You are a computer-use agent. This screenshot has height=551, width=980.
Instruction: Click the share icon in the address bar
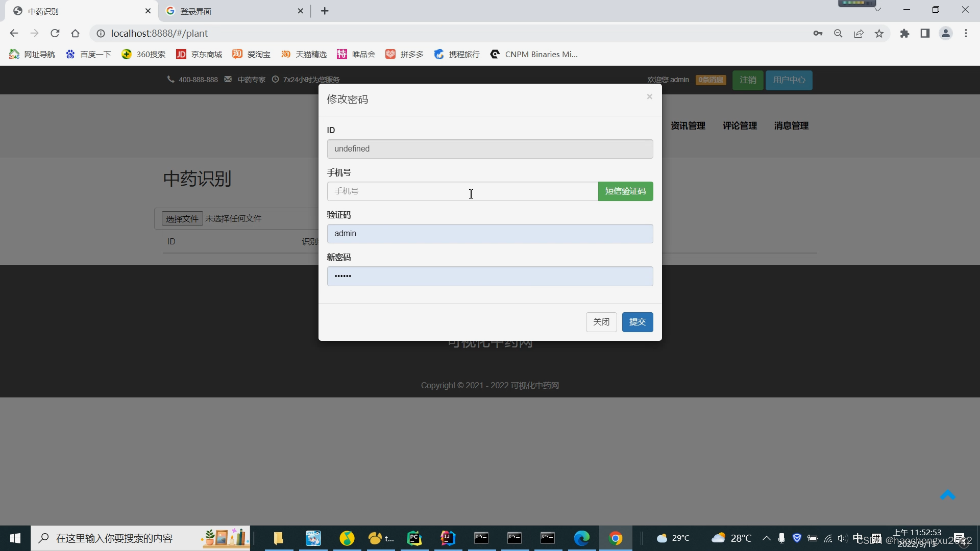point(859,33)
